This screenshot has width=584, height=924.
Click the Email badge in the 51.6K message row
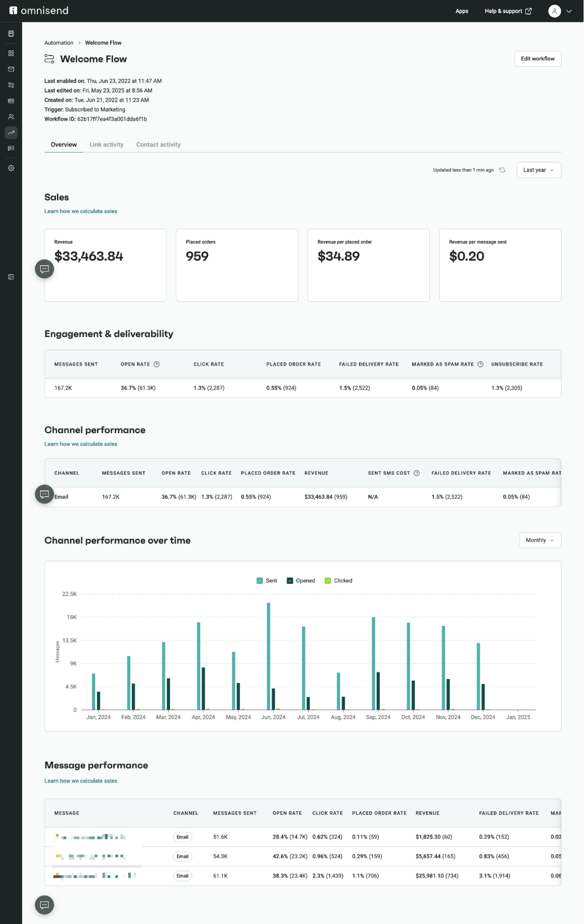(182, 837)
